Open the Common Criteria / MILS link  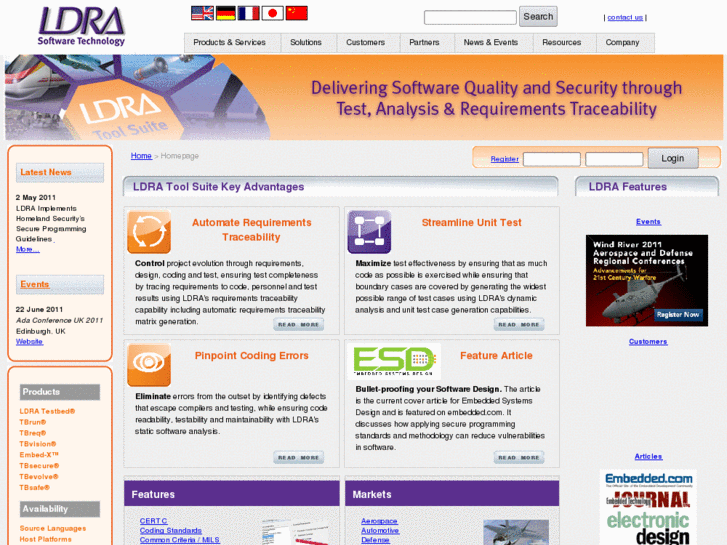pos(180,540)
